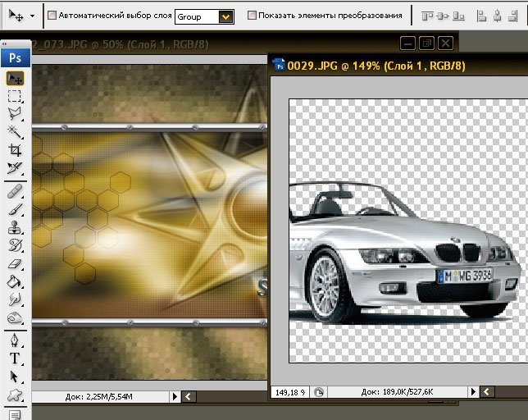The width and height of the screenshot is (528, 420).
Task: Open status menu arrow next to Док: 2,25M/5,54M
Action: (175, 396)
